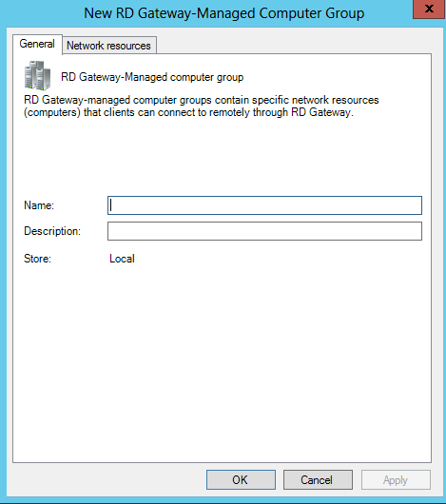
Task: Click the "Store:" label
Action: [37, 259]
